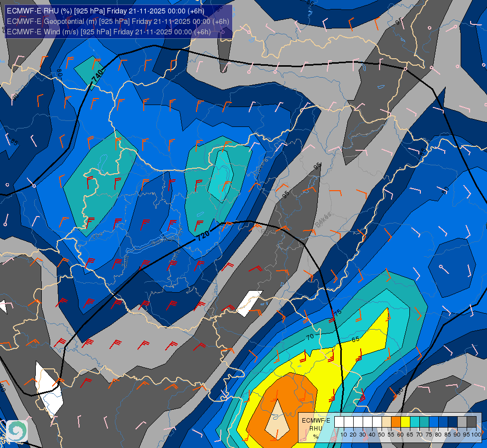
Task: Select the RHU 925 hPa title line
Action: tap(105, 11)
